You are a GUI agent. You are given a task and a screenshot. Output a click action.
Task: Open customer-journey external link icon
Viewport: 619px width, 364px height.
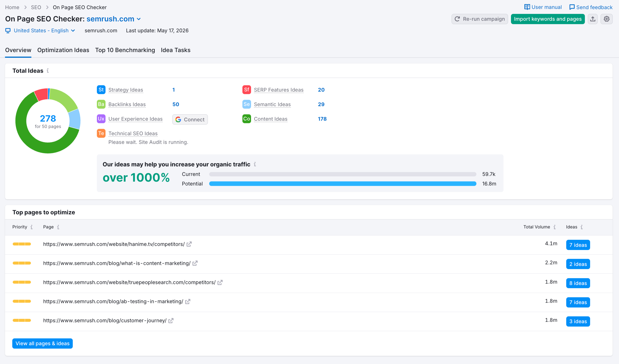tap(171, 321)
